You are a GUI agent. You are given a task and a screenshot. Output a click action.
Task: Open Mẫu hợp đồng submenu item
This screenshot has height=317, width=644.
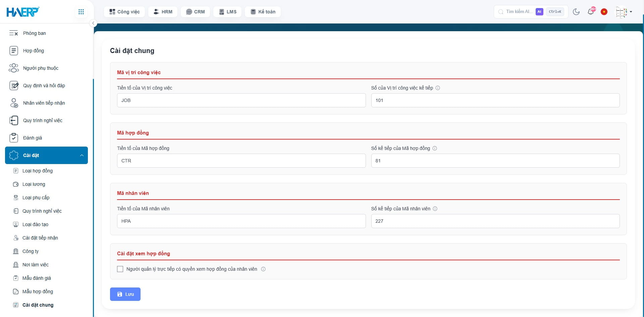(x=38, y=292)
